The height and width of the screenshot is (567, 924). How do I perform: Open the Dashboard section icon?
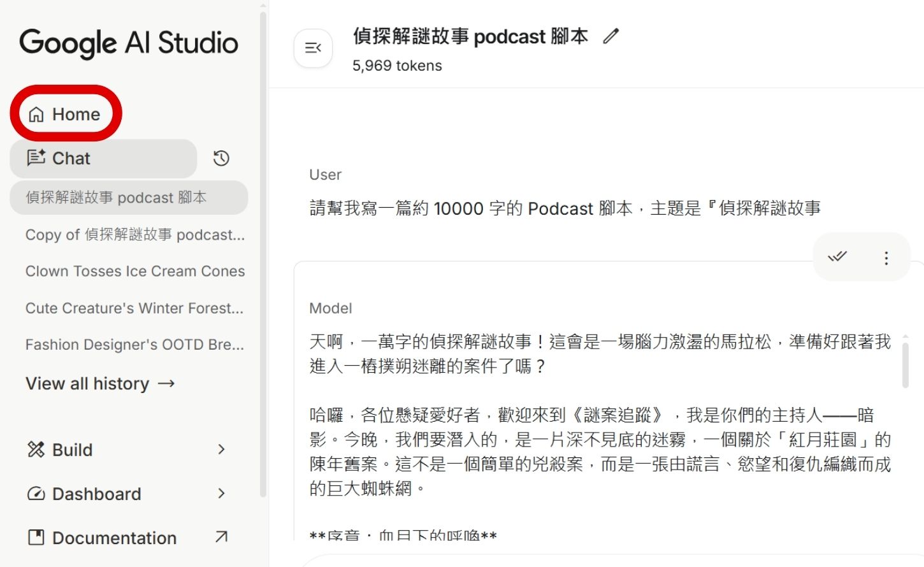pos(37,494)
